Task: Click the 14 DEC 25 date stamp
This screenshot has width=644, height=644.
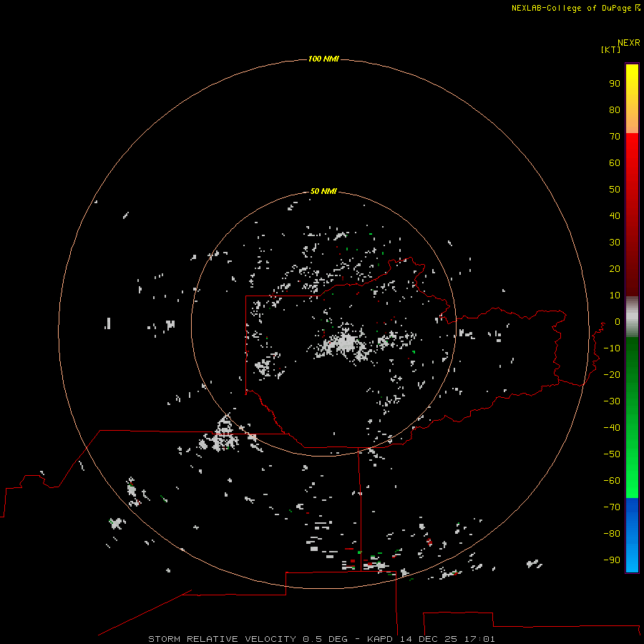Action: click(x=429, y=639)
